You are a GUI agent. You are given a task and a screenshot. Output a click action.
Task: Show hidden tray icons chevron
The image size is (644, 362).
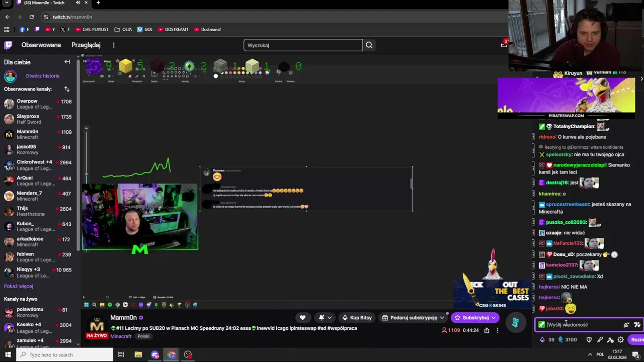[590, 355]
